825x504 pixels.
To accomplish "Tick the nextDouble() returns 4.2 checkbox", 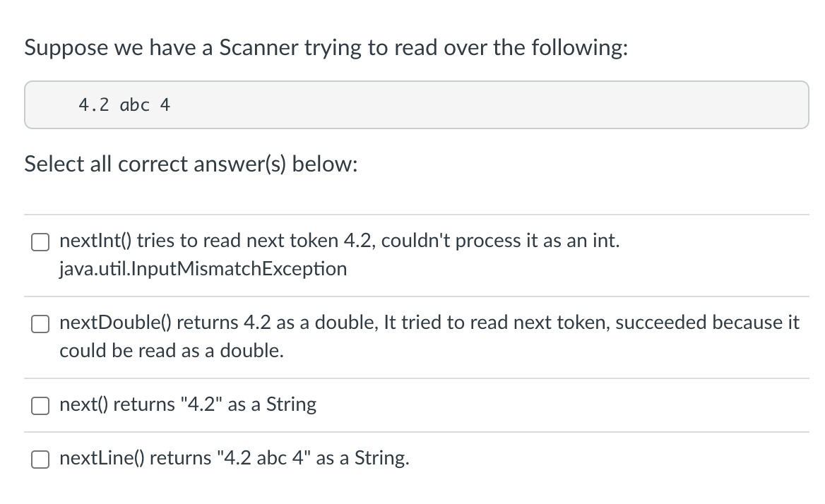I will (40, 324).
